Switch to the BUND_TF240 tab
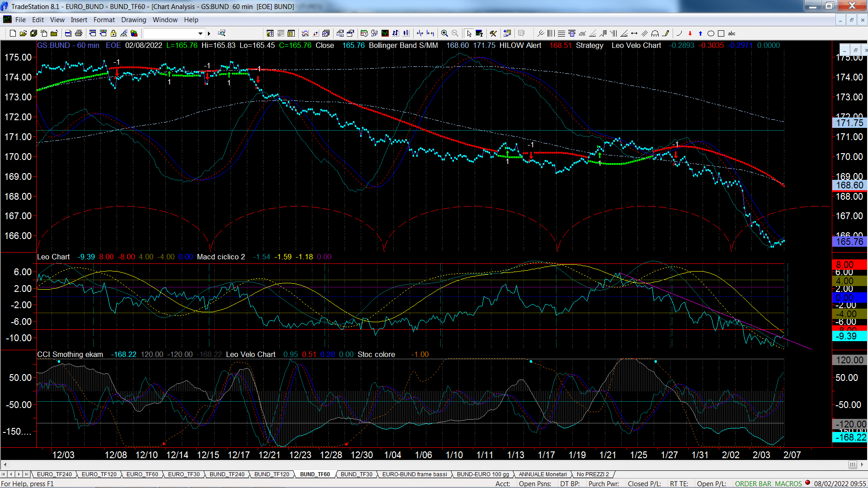This screenshot has width=868, height=488. (227, 474)
